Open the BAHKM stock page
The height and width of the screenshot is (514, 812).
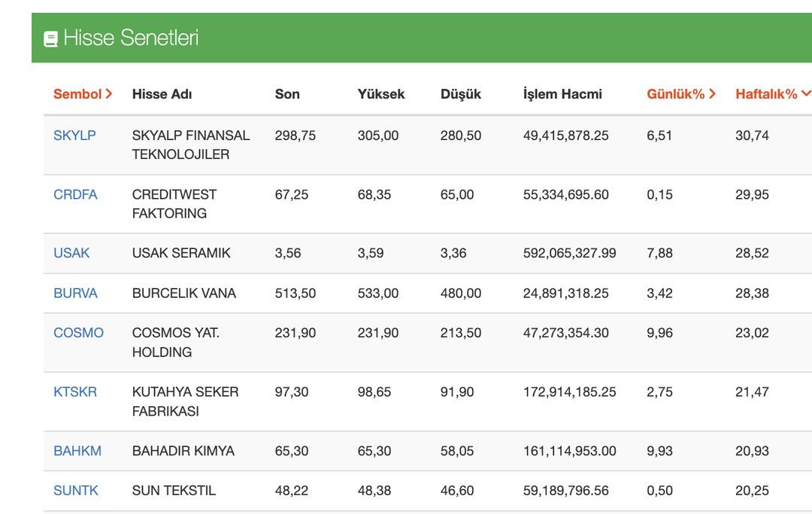[77, 451]
